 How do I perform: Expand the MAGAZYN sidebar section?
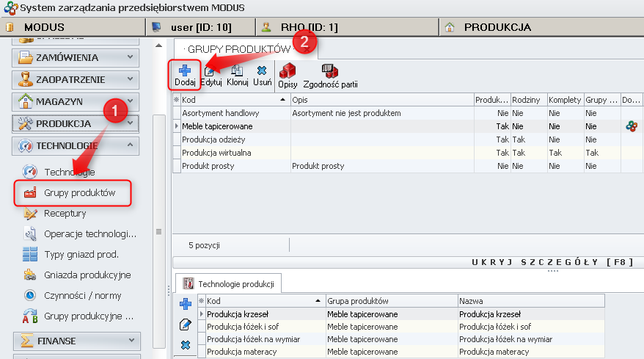tap(76, 101)
